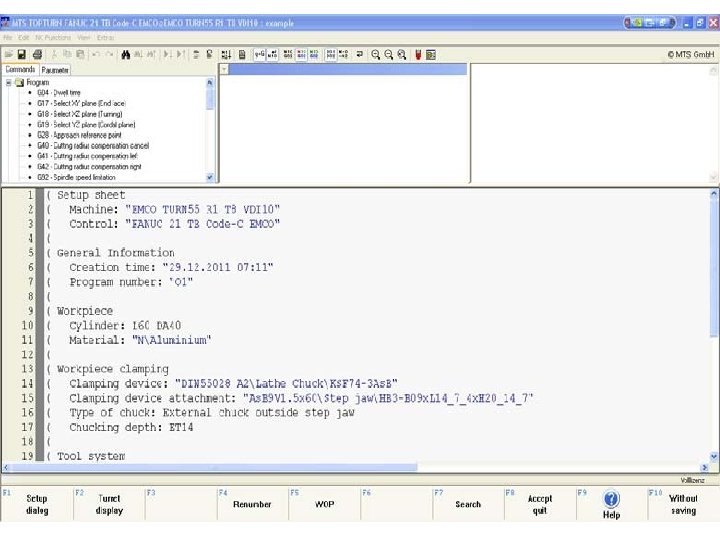
Task: Click the Program number line in editor
Action: [131, 282]
